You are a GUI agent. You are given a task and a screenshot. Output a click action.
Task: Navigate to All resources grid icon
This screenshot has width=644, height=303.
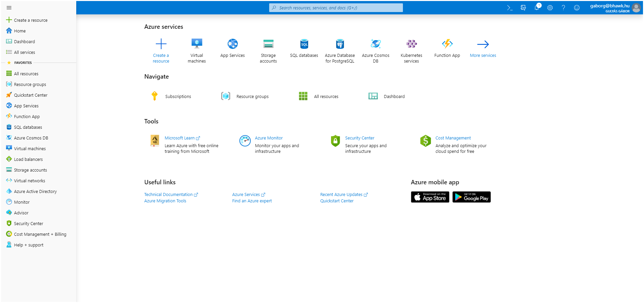(303, 96)
